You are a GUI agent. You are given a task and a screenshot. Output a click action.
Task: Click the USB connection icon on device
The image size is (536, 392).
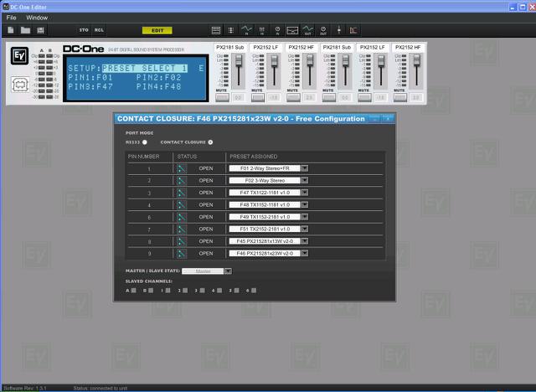pos(20,85)
